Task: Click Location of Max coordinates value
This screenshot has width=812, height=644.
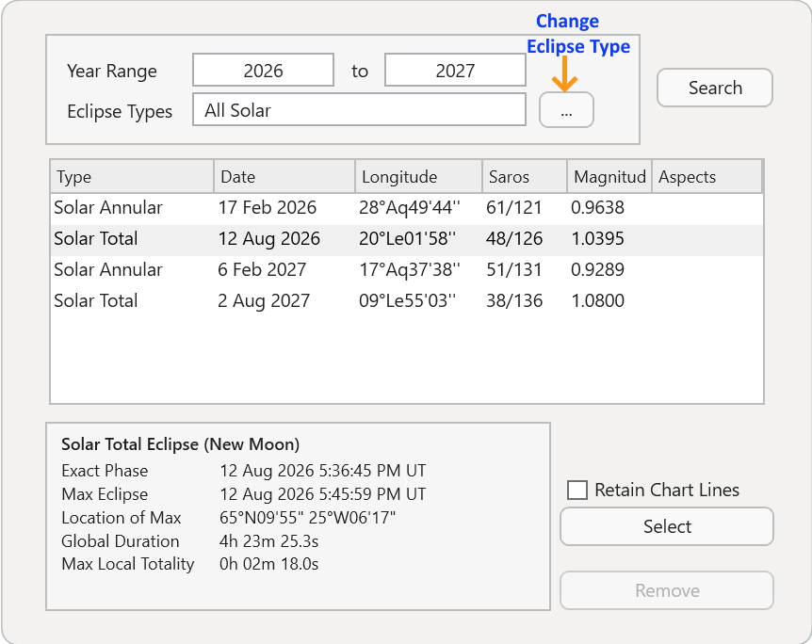Action: click(x=308, y=518)
